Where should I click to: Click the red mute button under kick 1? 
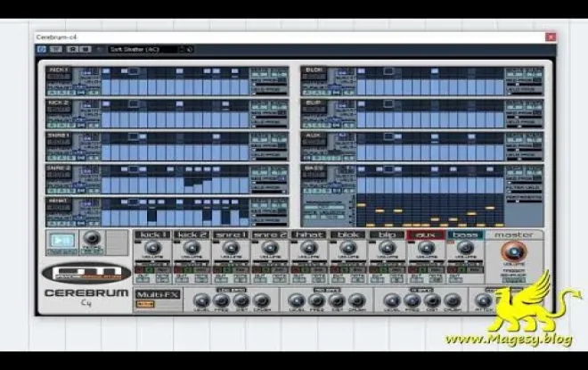(x=140, y=270)
